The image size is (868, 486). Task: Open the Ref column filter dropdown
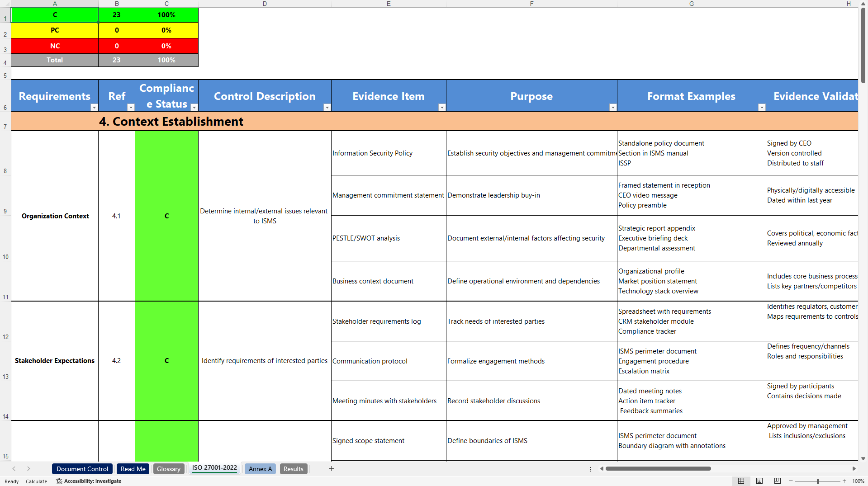point(131,108)
